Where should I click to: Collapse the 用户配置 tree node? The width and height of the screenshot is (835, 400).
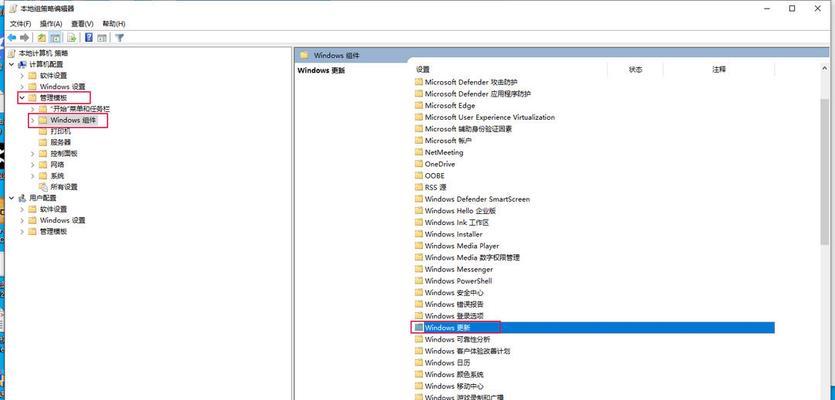[x=12, y=198]
